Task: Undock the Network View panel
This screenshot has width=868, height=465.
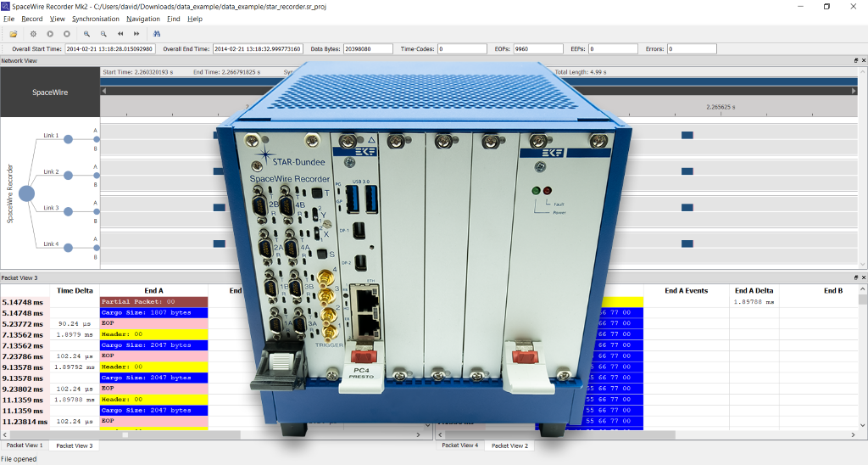Action: 856,60
